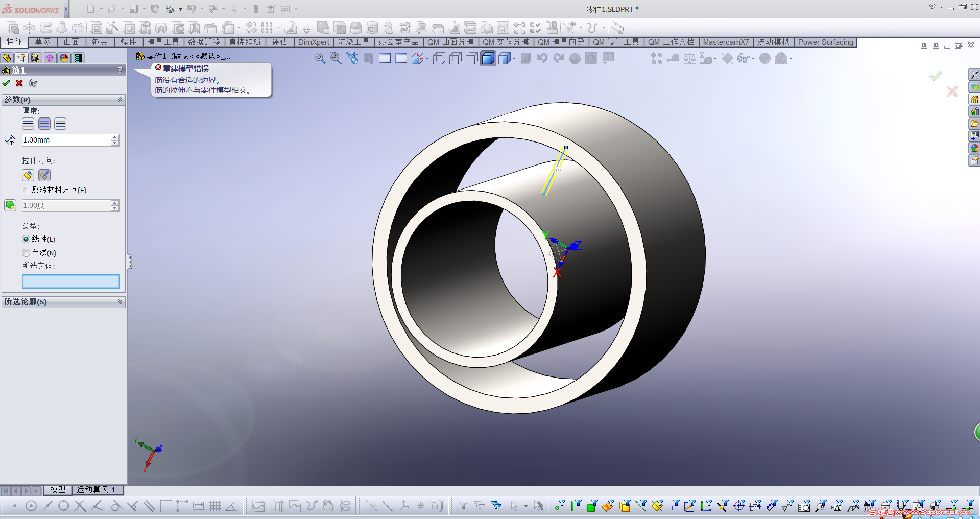Switch to the 草图 tab
Viewport: 980px width, 519px height.
click(x=43, y=42)
